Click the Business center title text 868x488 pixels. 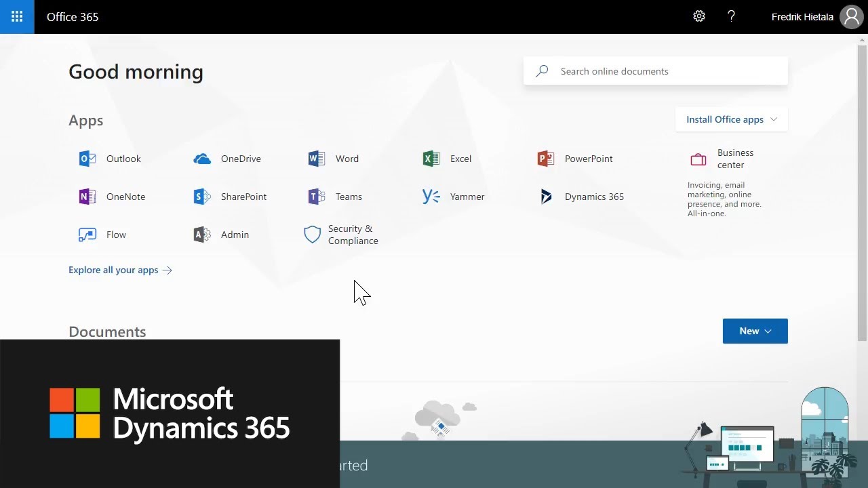735,159
